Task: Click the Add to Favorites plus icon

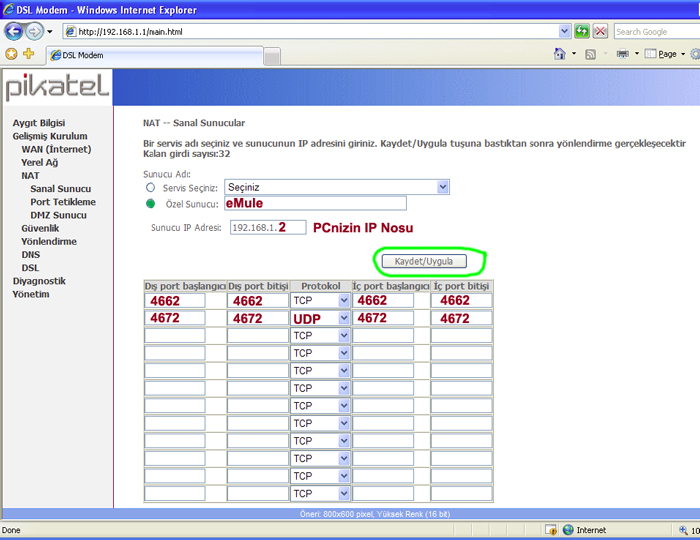Action: point(29,54)
